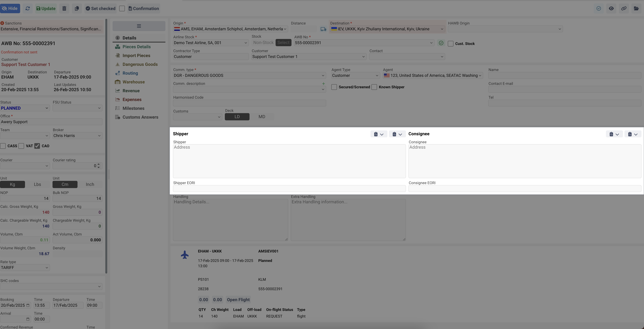This screenshot has width=644, height=329.
Task: Open the Dangerous Goods tab
Action: [140, 64]
